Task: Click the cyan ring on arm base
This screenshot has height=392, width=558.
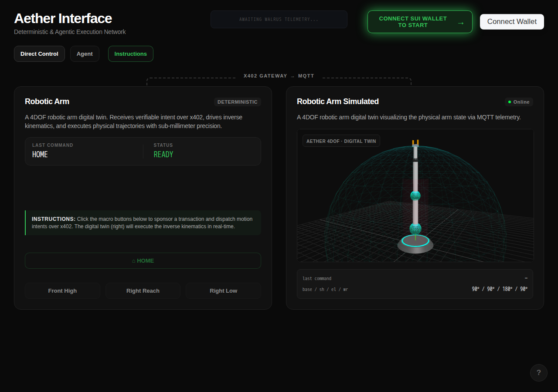Action: [x=415, y=240]
